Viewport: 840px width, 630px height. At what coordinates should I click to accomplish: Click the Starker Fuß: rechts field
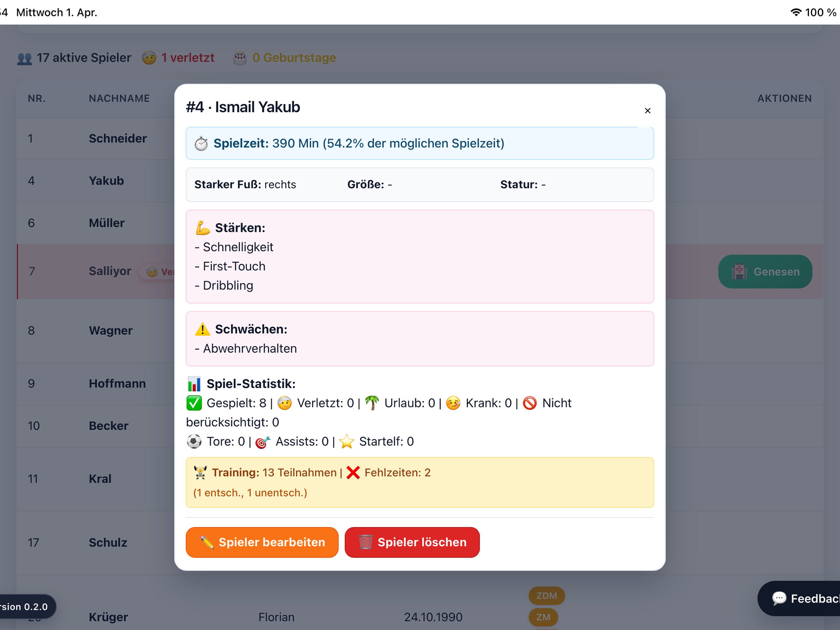tap(245, 184)
